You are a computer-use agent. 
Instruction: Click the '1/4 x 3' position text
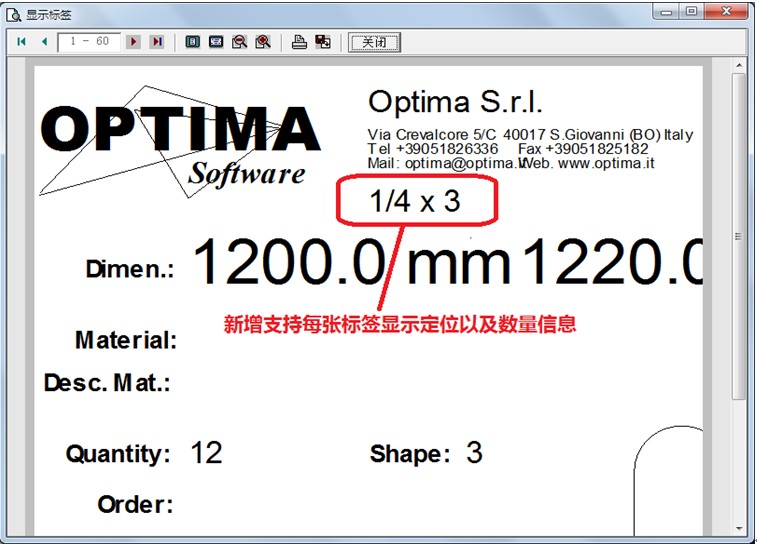pos(415,201)
